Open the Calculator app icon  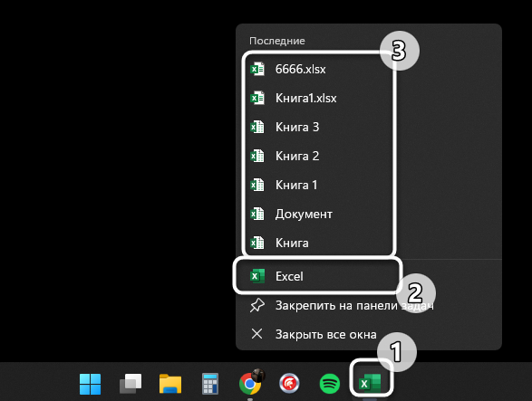coord(210,384)
